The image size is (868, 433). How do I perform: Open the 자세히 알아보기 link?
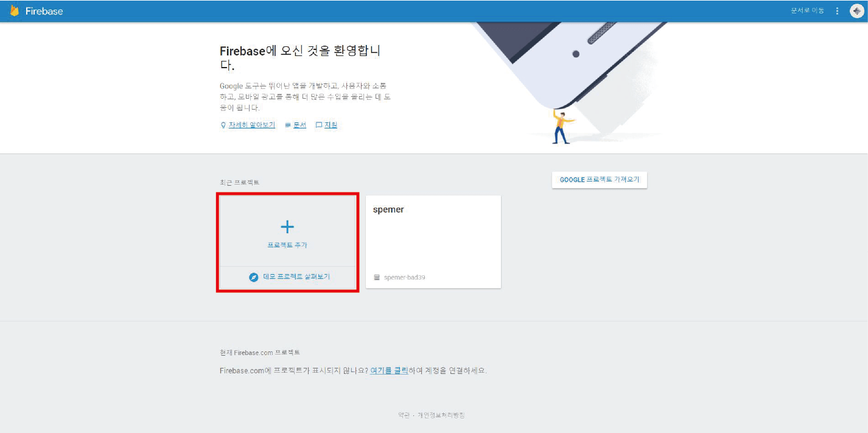[252, 125]
